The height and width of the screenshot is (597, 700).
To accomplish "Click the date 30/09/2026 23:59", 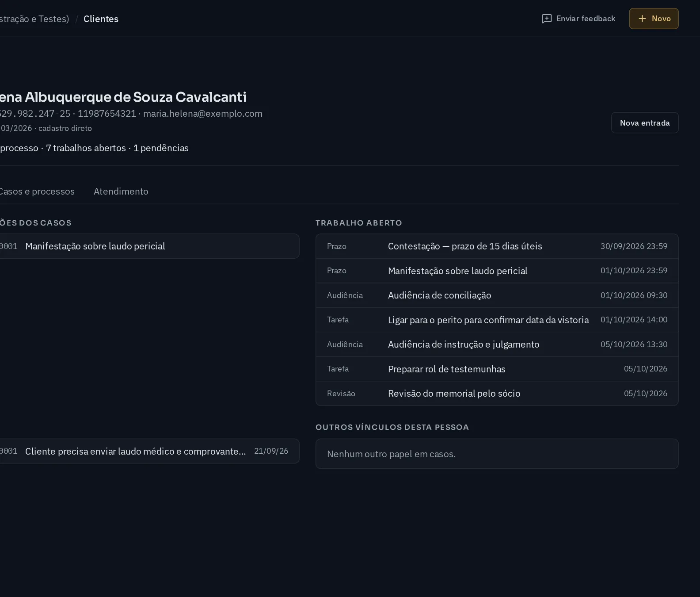I will (634, 246).
